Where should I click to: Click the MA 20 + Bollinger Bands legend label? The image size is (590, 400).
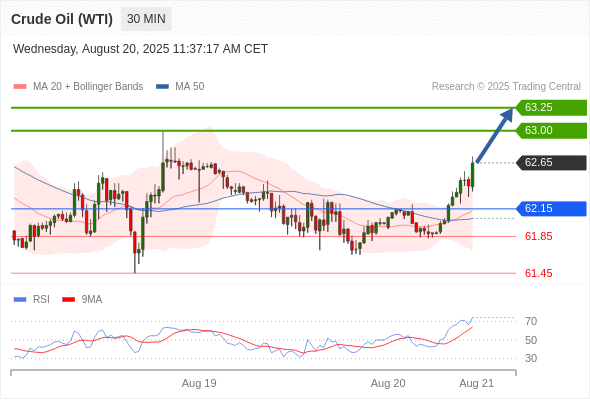pyautogui.click(x=88, y=87)
